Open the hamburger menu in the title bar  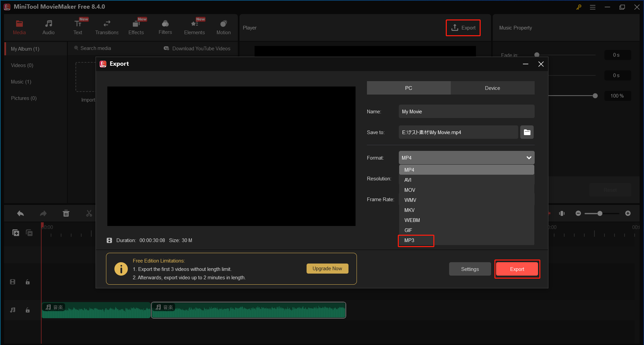[593, 7]
